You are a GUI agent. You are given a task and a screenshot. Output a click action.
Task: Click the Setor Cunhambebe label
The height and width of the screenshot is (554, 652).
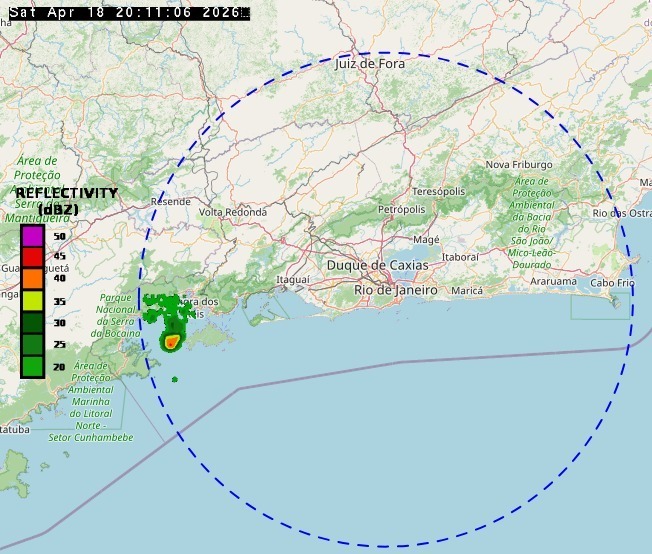pyautogui.click(x=91, y=438)
